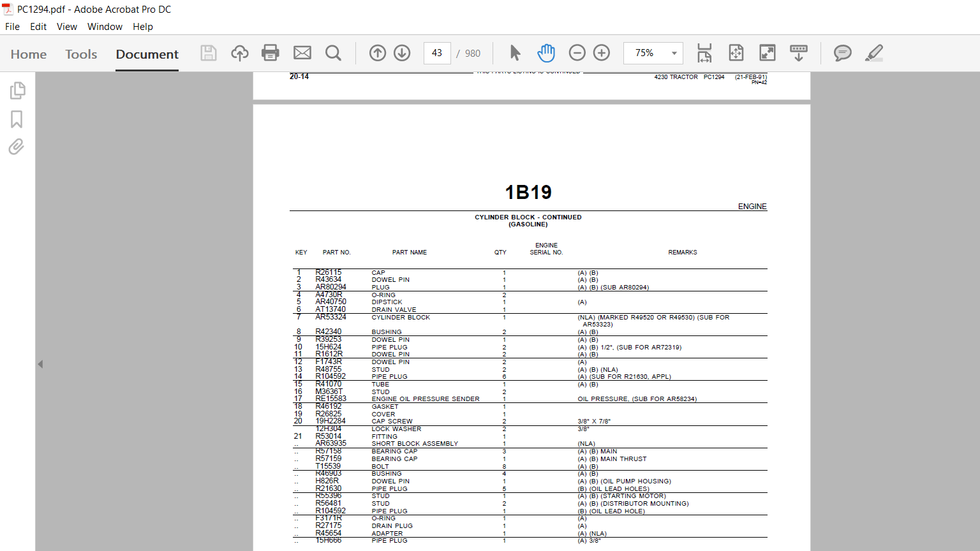Expand the left navigation pane arrow

40,364
